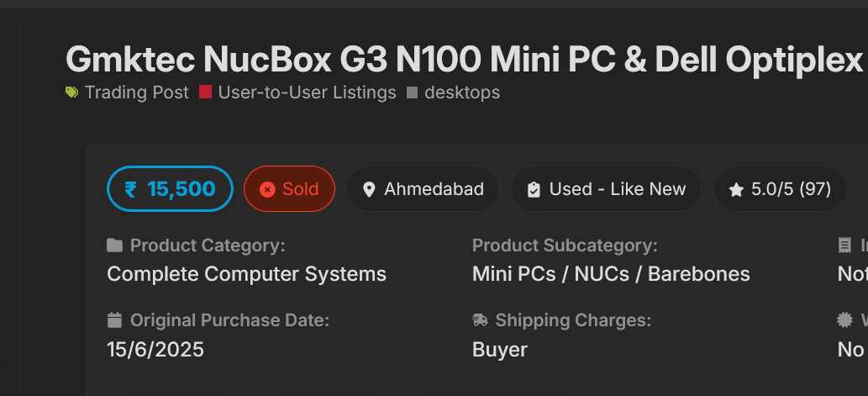Open the Trading Post category link
Screen dimensions: 868x396
(x=137, y=92)
